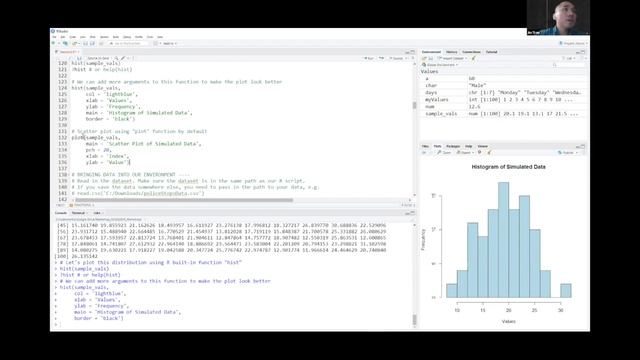Switch to the Files tab
This screenshot has width=640, height=360.
click(x=425, y=146)
